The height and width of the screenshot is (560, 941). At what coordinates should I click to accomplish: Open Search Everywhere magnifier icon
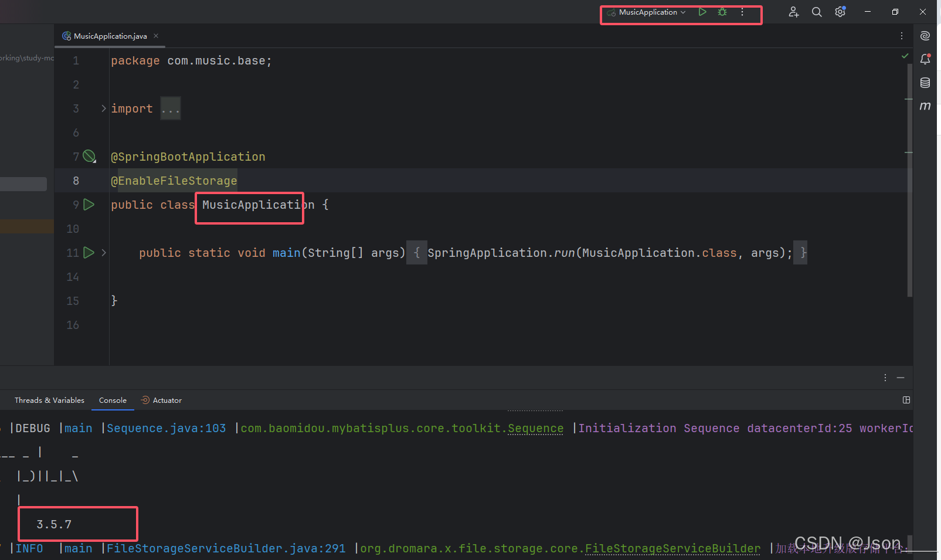click(x=817, y=12)
